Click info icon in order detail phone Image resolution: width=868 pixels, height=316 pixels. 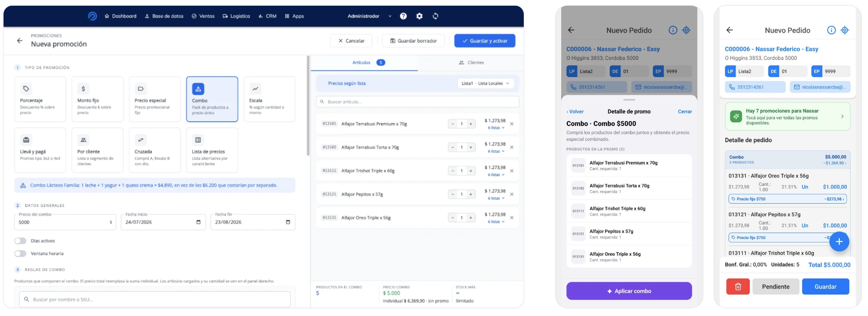click(x=831, y=30)
